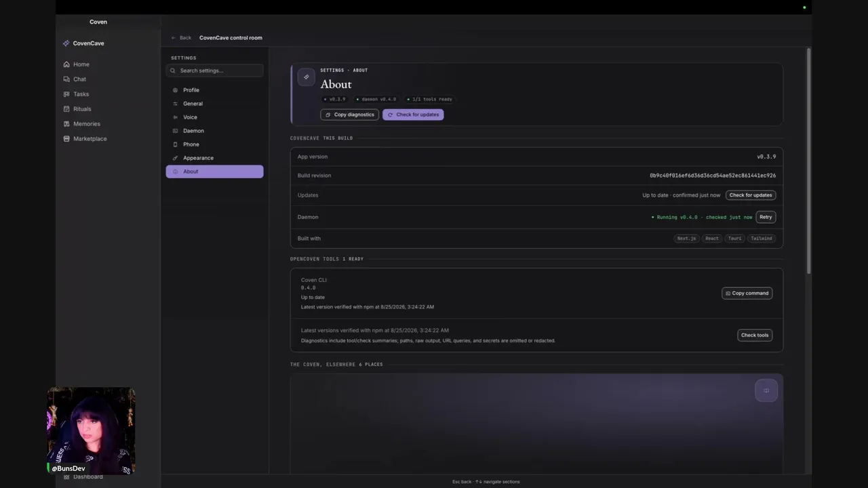Click the 'COVENCAVE THIS BUILD' section heading
This screenshot has width=868, height=488.
321,138
